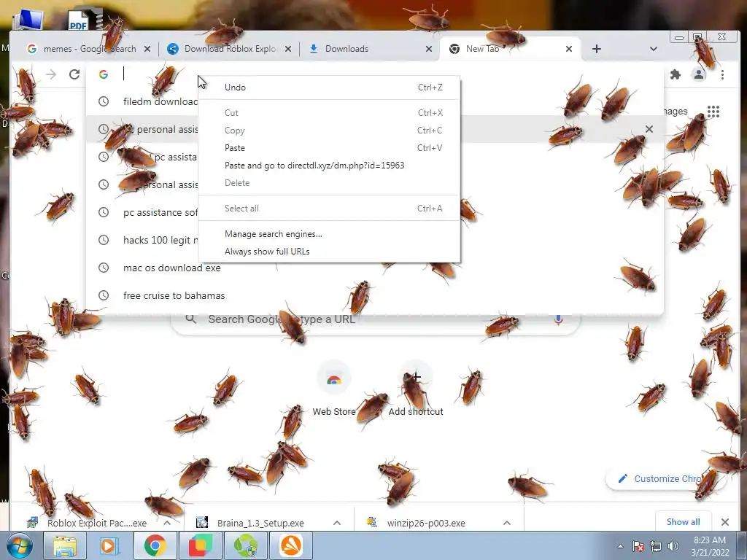747x560 pixels.
Task: Open the Computer desktop icon
Action: tap(28, 19)
